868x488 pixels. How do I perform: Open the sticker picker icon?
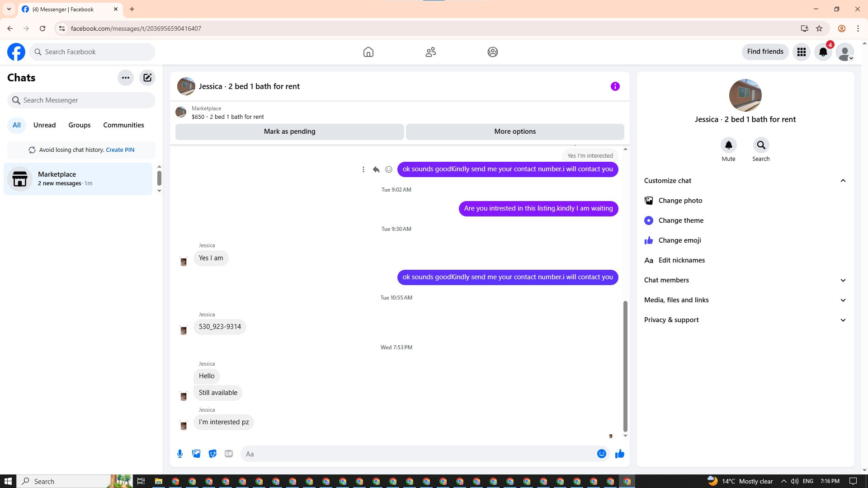(x=212, y=454)
